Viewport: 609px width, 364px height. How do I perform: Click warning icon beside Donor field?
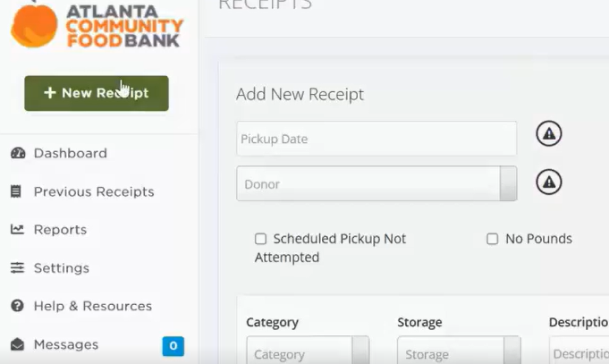[548, 182]
